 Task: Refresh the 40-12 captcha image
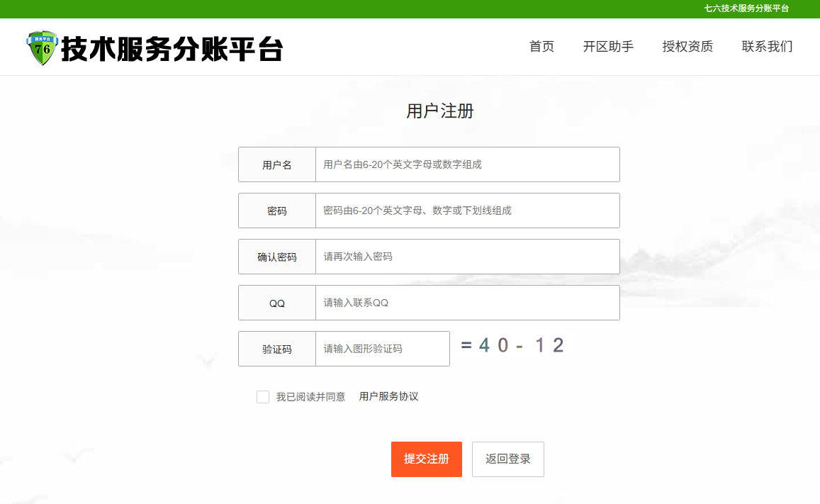point(512,346)
